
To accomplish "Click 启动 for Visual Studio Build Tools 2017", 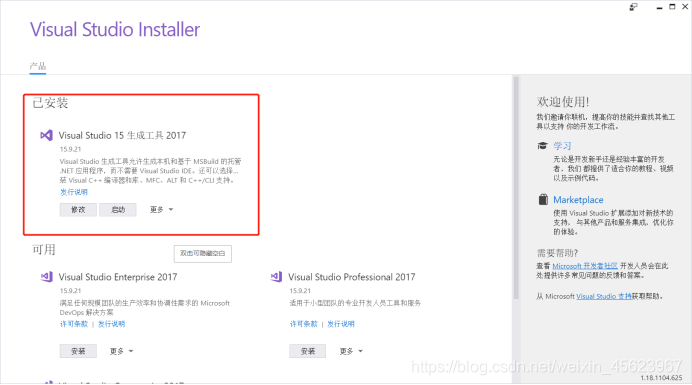I will tap(118, 209).
